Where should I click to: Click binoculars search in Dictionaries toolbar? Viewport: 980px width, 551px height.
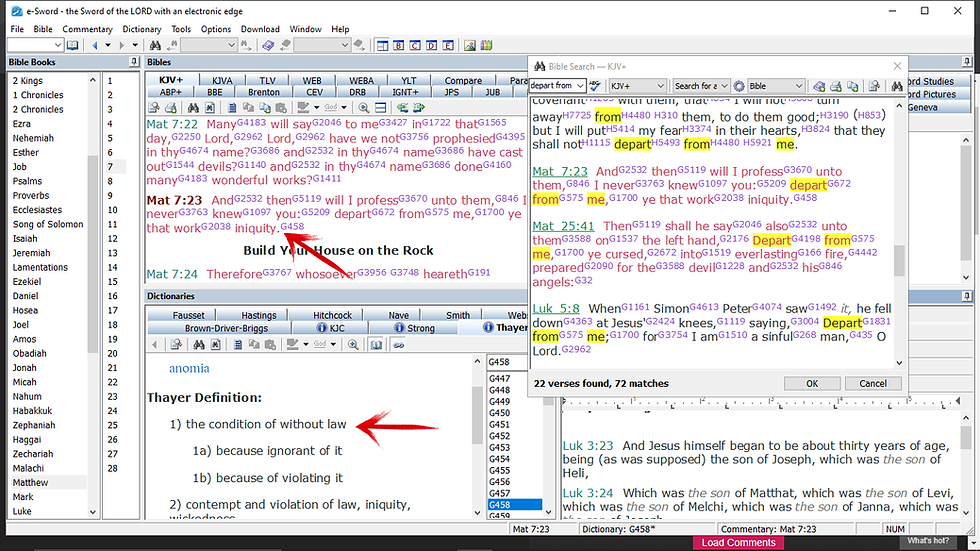pyautogui.click(x=199, y=344)
